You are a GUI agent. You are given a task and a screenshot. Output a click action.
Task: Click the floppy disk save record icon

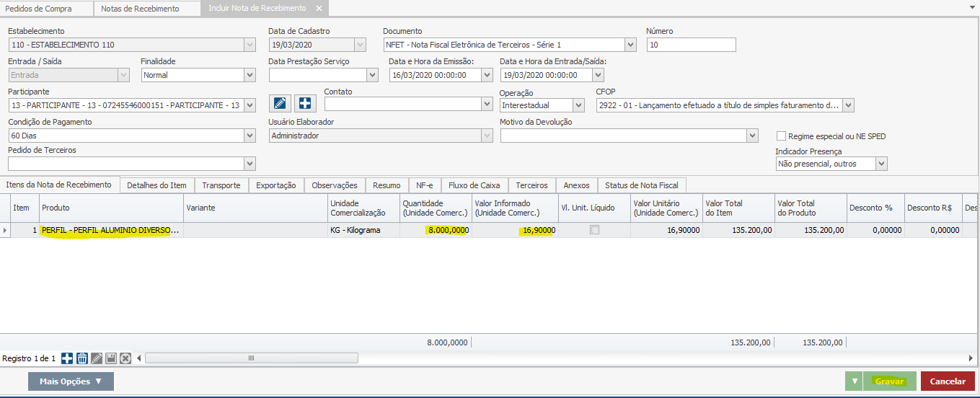click(x=111, y=358)
